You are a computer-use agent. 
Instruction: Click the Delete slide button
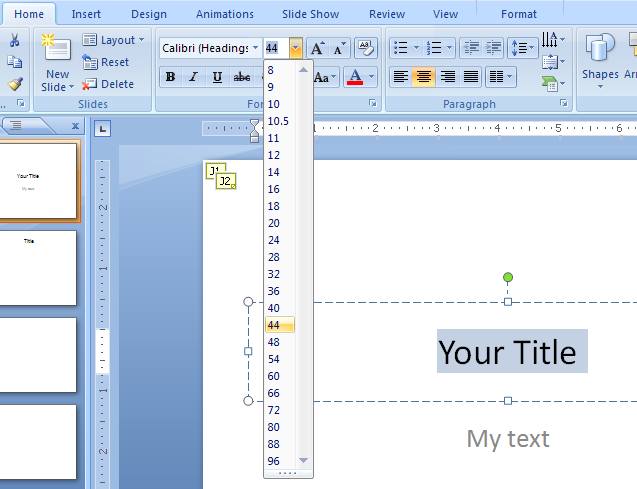tap(108, 84)
